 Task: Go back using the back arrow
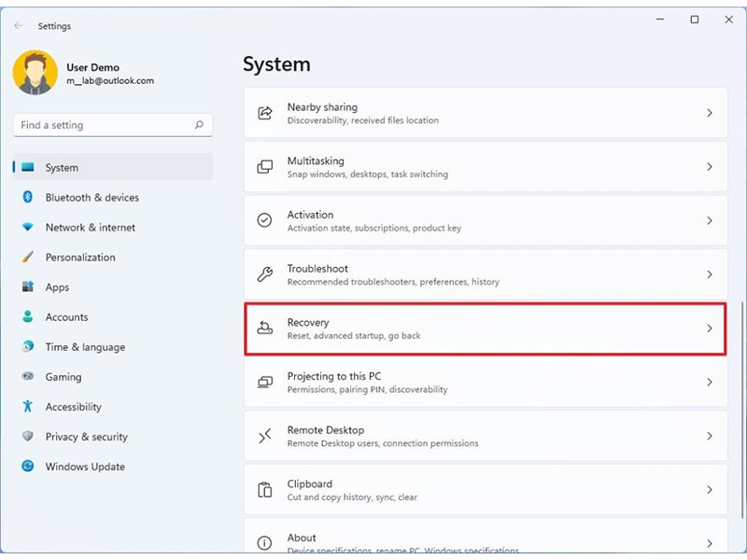pos(19,26)
